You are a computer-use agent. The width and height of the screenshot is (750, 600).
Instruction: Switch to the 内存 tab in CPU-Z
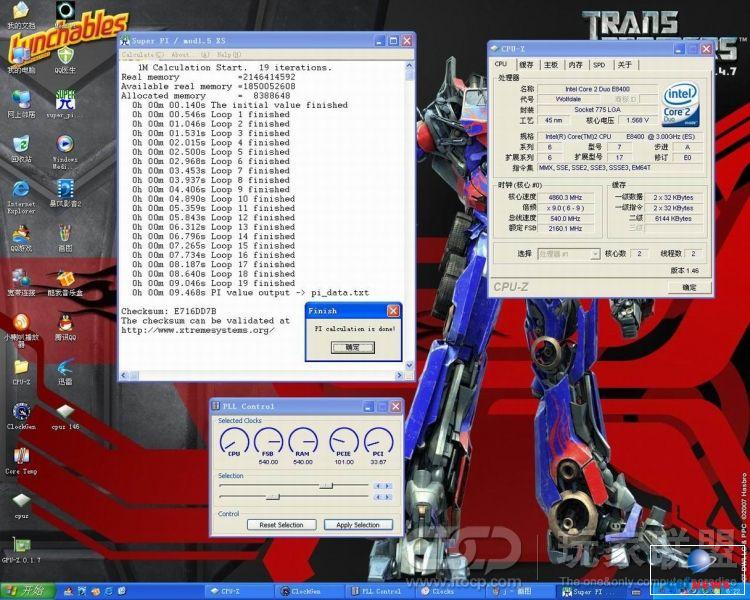(575, 65)
